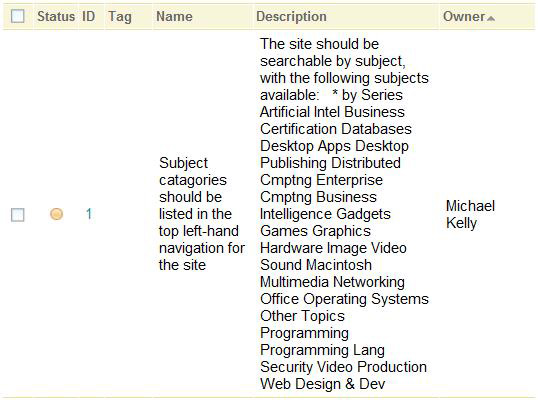Click the empty Tag cell in row 1
Image resolution: width=538 pixels, height=401 pixels.
(x=129, y=214)
